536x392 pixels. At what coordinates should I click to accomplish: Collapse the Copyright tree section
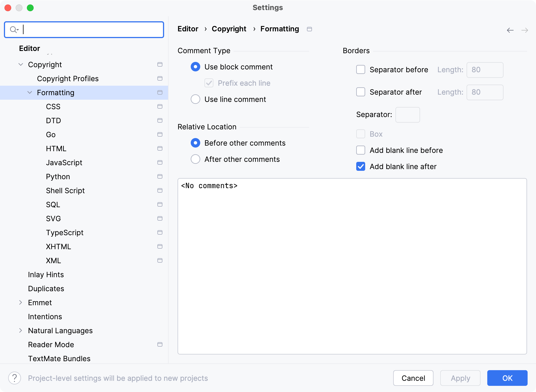click(x=20, y=64)
